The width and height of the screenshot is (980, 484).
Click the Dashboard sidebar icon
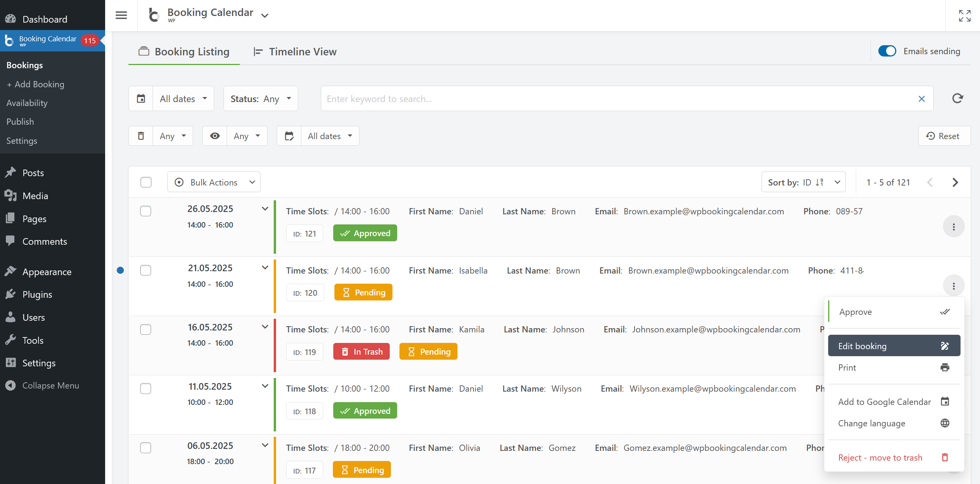(x=11, y=19)
